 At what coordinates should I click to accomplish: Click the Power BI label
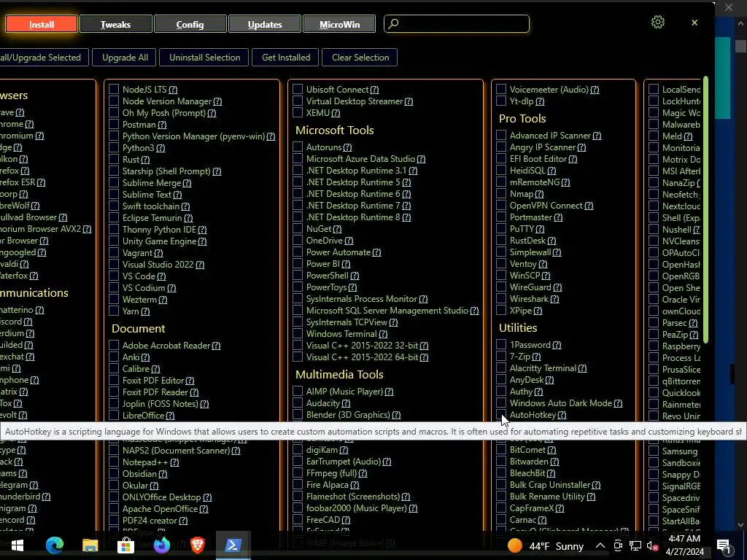click(x=323, y=264)
